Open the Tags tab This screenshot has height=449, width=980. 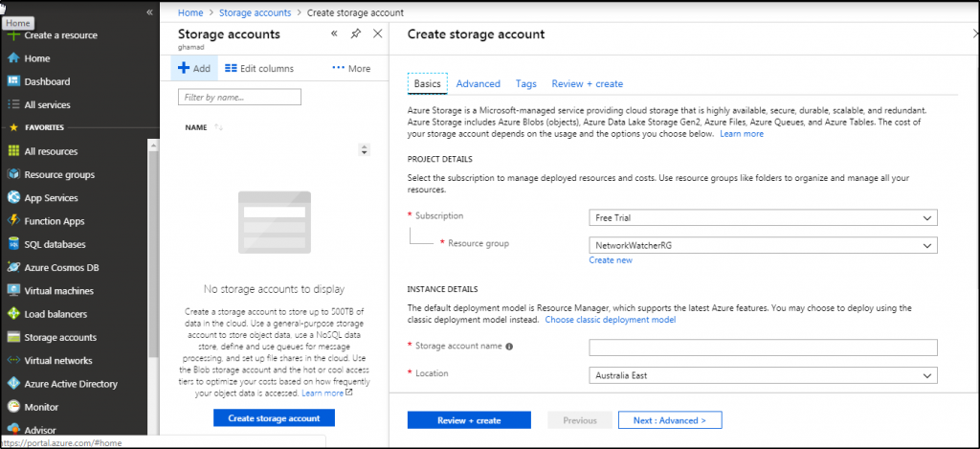525,84
